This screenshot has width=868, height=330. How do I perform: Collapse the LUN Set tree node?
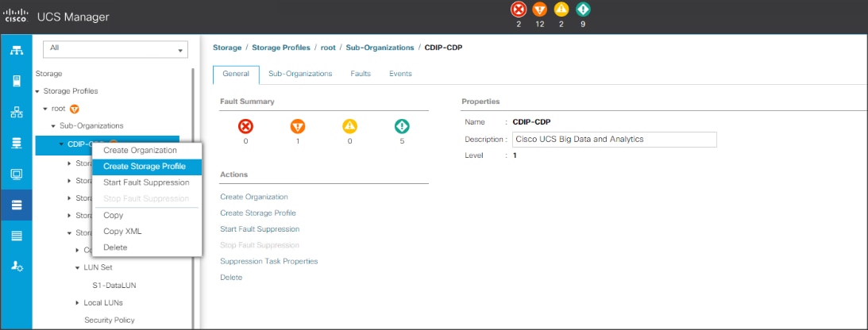point(78,267)
